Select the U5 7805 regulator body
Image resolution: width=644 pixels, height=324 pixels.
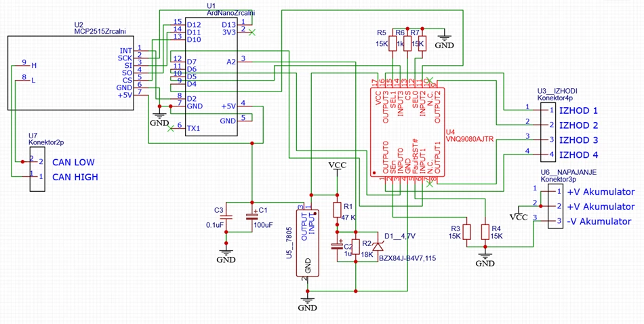point(308,243)
